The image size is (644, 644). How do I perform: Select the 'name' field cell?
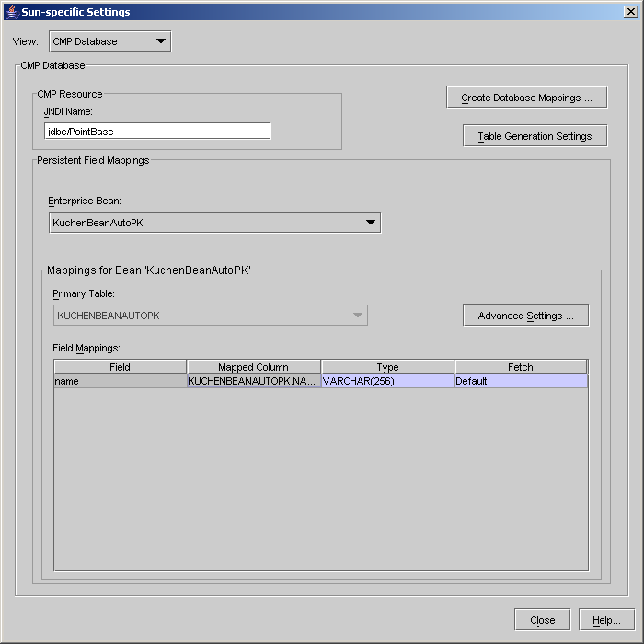[x=121, y=381]
